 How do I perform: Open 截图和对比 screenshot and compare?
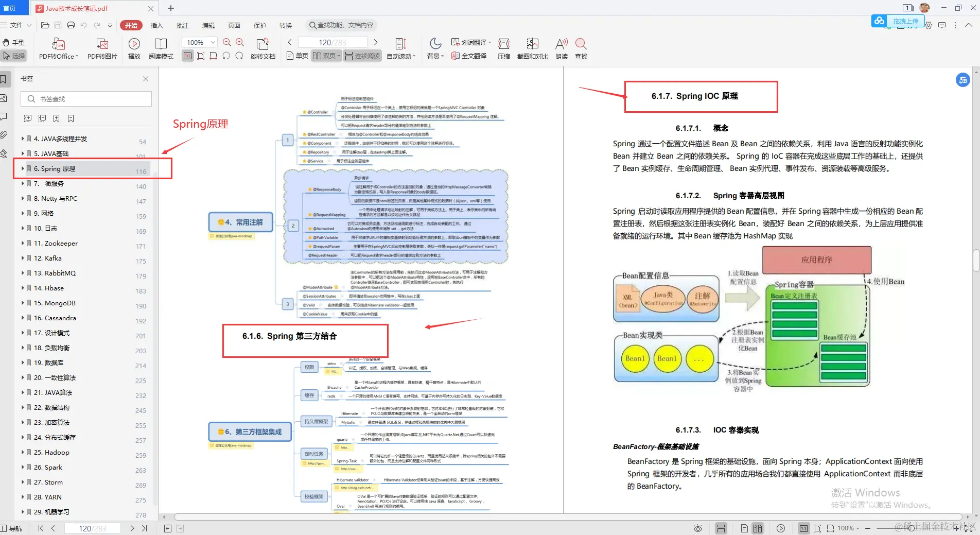pos(533,49)
